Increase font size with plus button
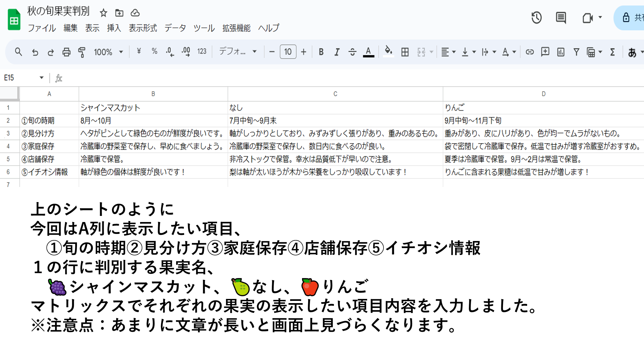Image resolution: width=644 pixels, height=362 pixels. tap(303, 52)
